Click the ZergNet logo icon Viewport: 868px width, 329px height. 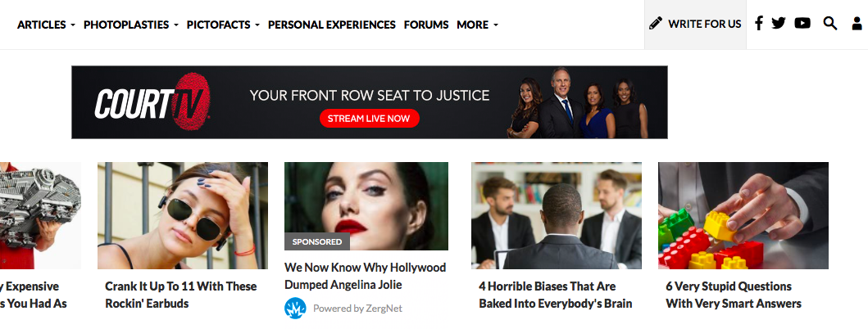click(295, 308)
